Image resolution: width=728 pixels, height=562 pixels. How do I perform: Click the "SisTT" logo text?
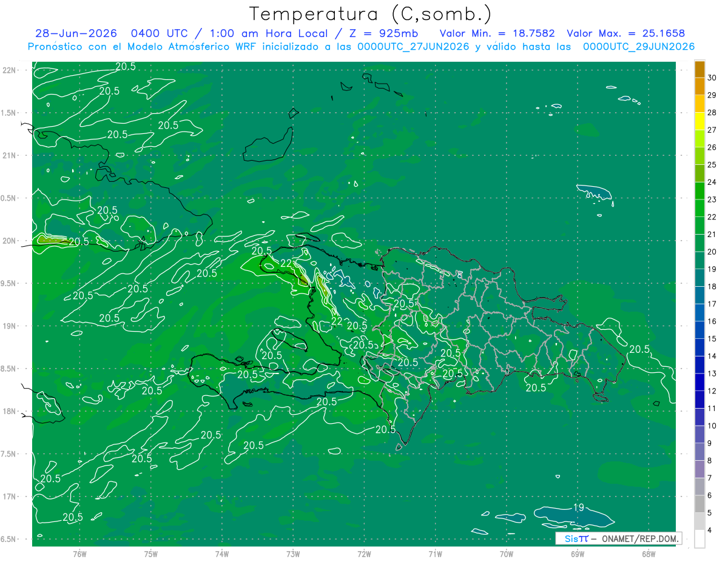[x=576, y=538]
